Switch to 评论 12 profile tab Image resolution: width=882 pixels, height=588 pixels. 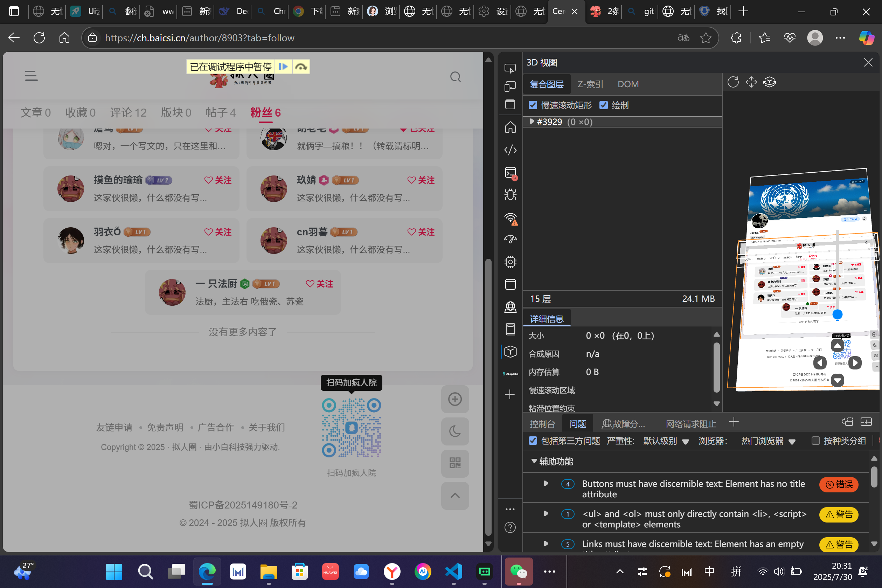coord(128,112)
